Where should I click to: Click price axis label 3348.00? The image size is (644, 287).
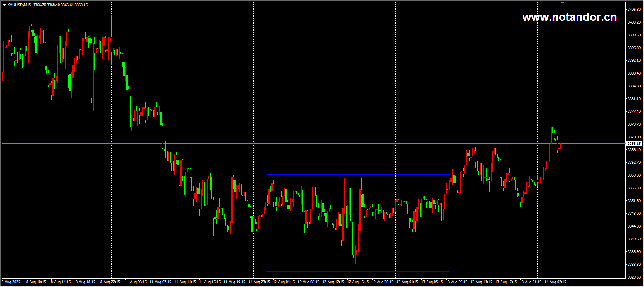pos(634,214)
